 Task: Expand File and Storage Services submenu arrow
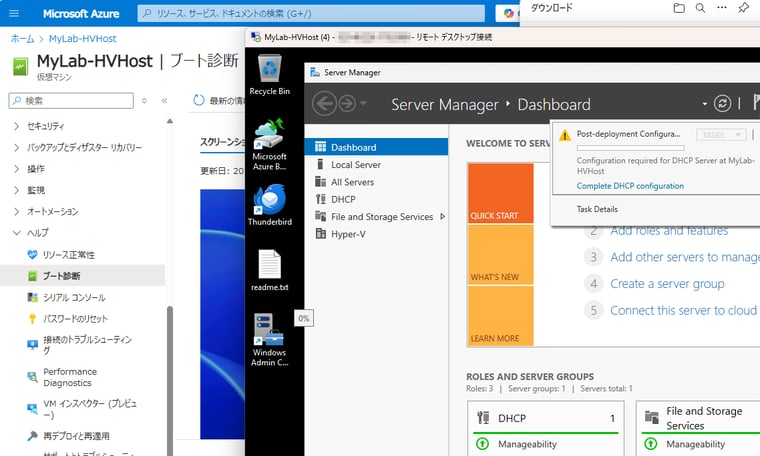coord(443,217)
